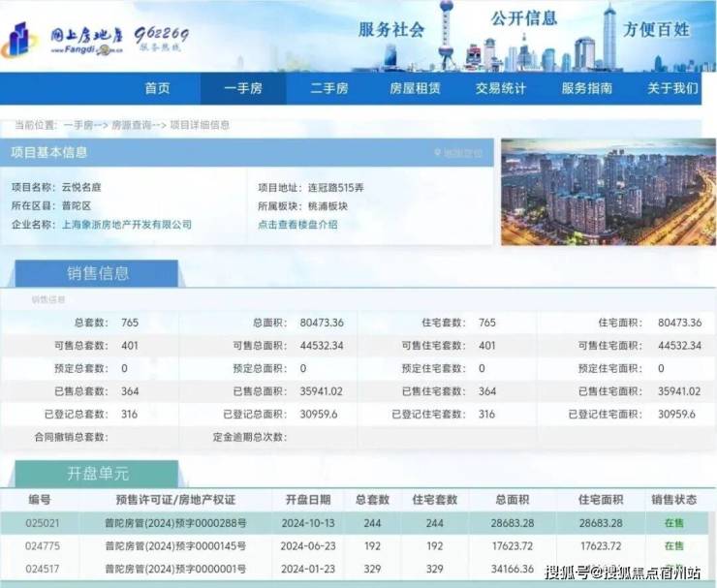Click the Fangdi building logo icon
Viewport: 717px width, 588px height.
tap(20, 40)
